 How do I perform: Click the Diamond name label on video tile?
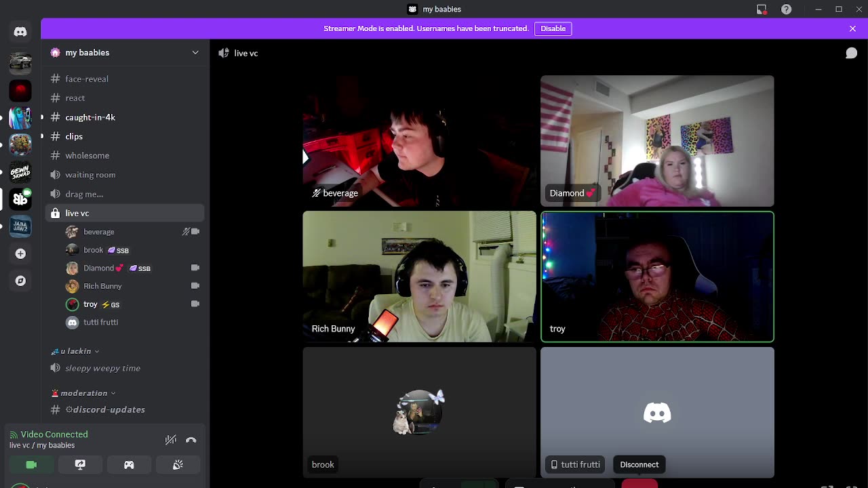click(x=572, y=193)
